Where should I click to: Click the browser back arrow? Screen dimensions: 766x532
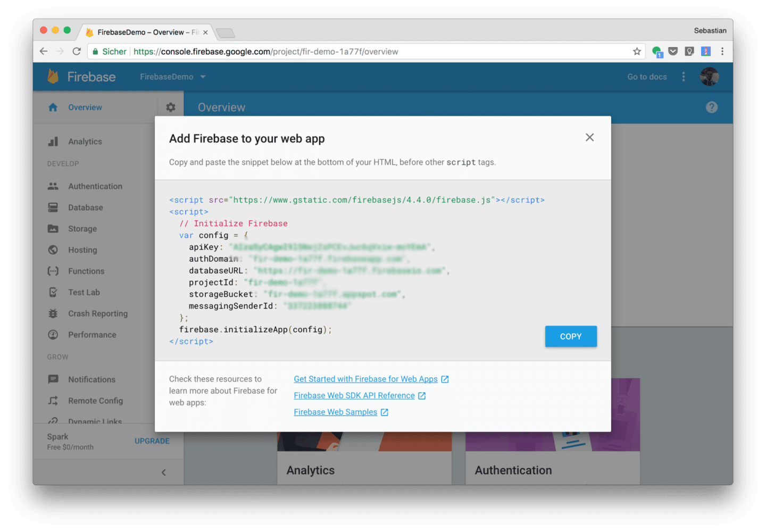coord(44,52)
